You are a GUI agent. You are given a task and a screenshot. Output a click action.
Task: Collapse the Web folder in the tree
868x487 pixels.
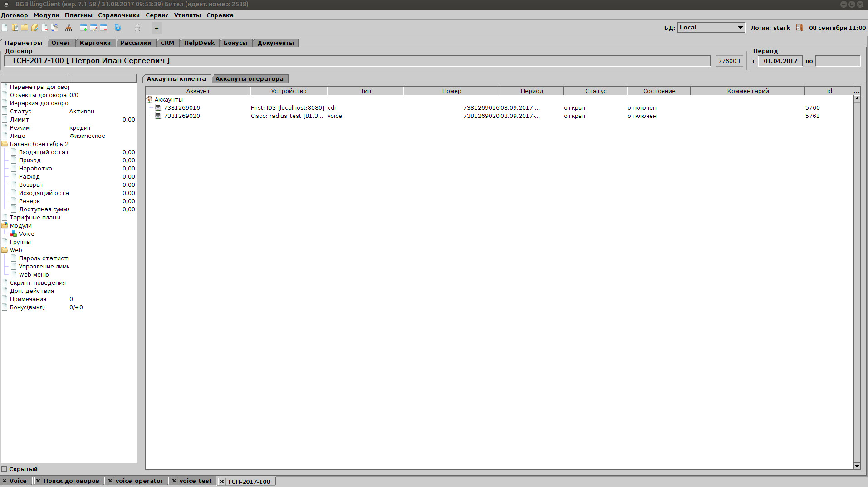[5, 250]
